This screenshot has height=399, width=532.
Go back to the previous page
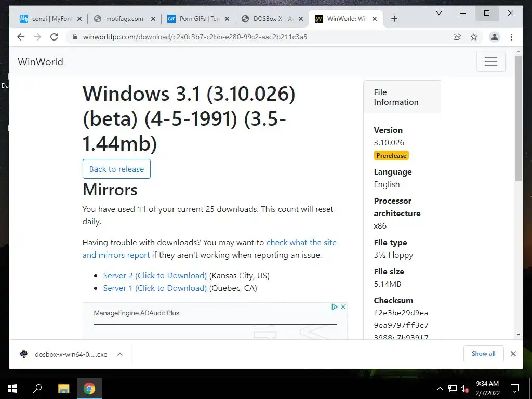click(21, 37)
